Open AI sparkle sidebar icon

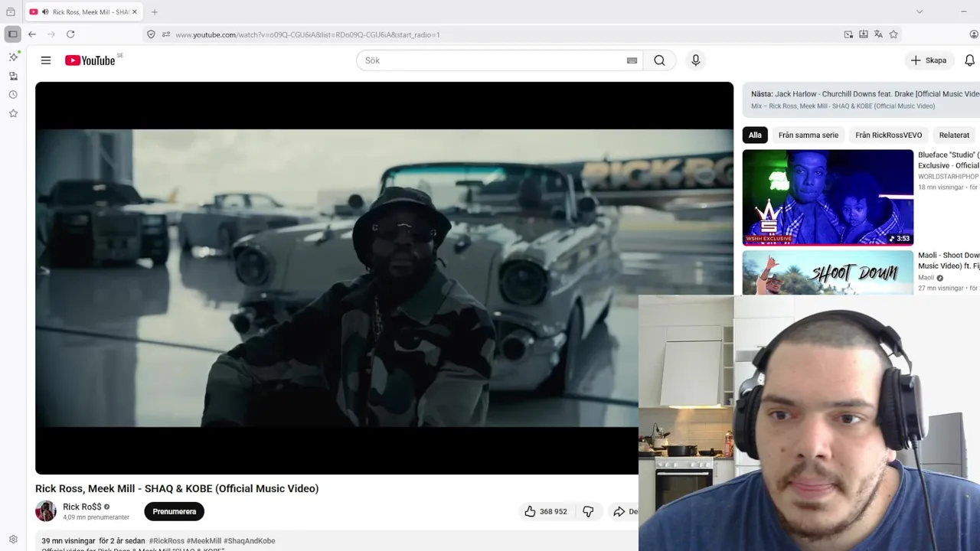[x=13, y=57]
